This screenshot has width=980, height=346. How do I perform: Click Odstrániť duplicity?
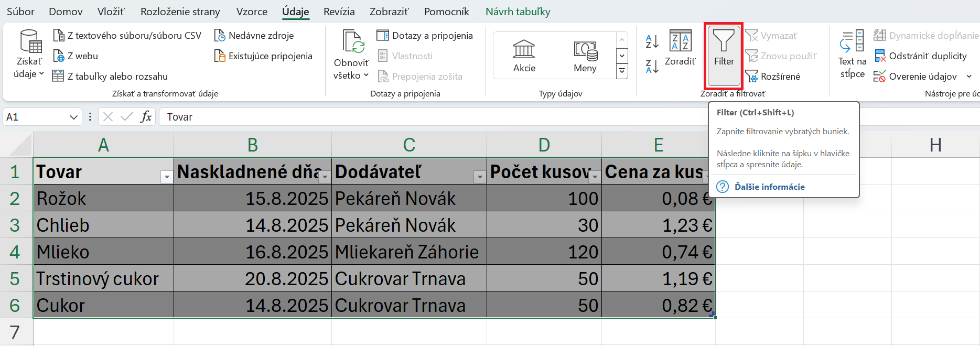point(920,56)
